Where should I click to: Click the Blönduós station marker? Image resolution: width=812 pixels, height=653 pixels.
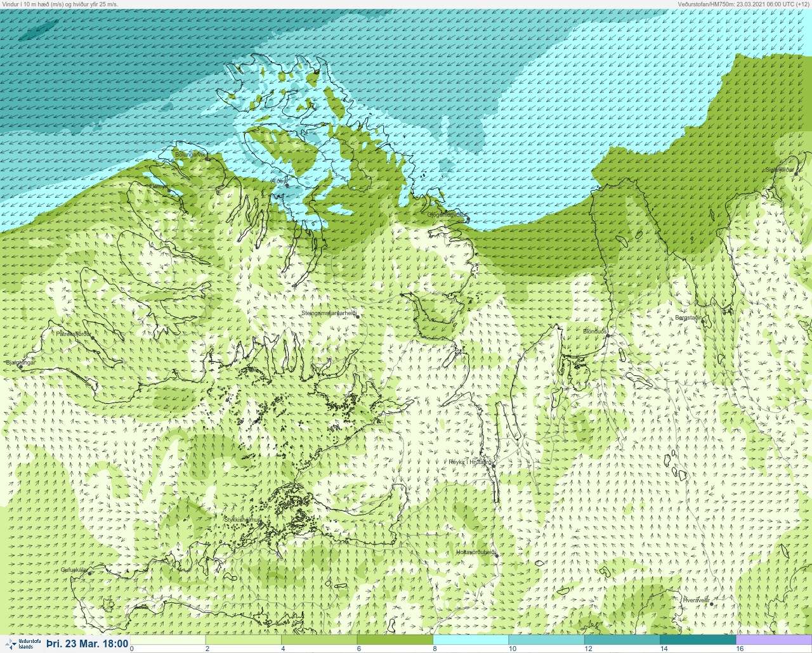[607, 336]
